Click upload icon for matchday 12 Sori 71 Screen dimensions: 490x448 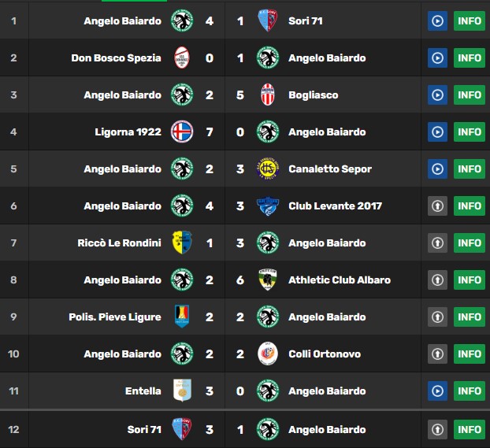pyautogui.click(x=437, y=430)
